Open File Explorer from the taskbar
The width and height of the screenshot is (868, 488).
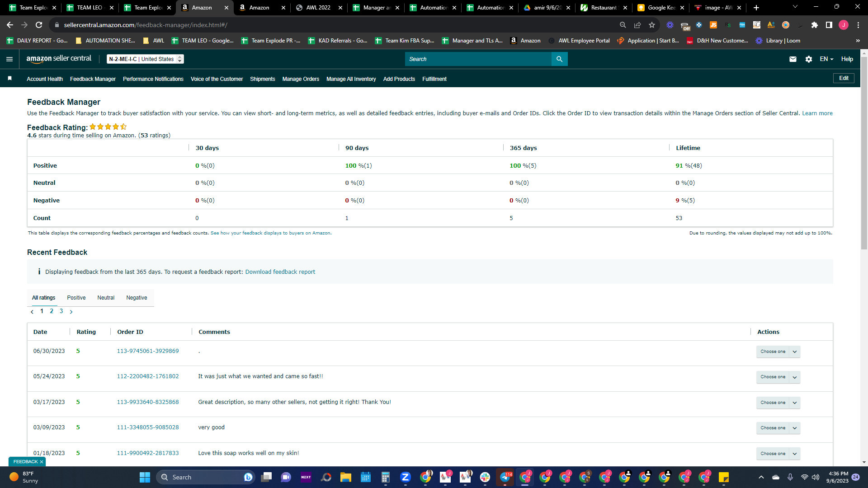pyautogui.click(x=346, y=477)
